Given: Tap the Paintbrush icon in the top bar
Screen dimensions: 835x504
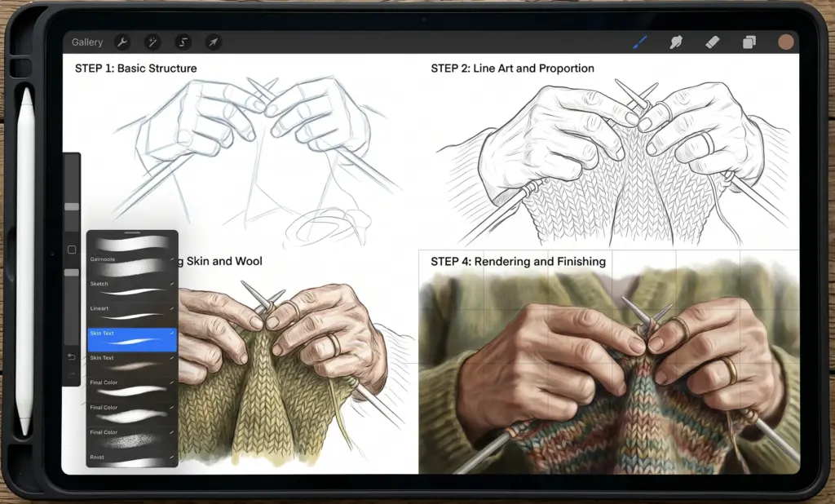Looking at the screenshot, I should tap(639, 42).
